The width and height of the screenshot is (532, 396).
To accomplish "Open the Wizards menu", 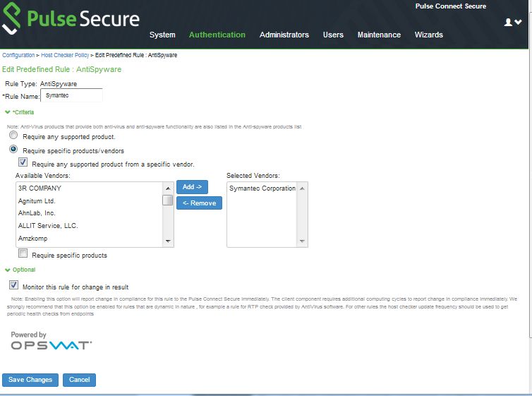I will (429, 35).
